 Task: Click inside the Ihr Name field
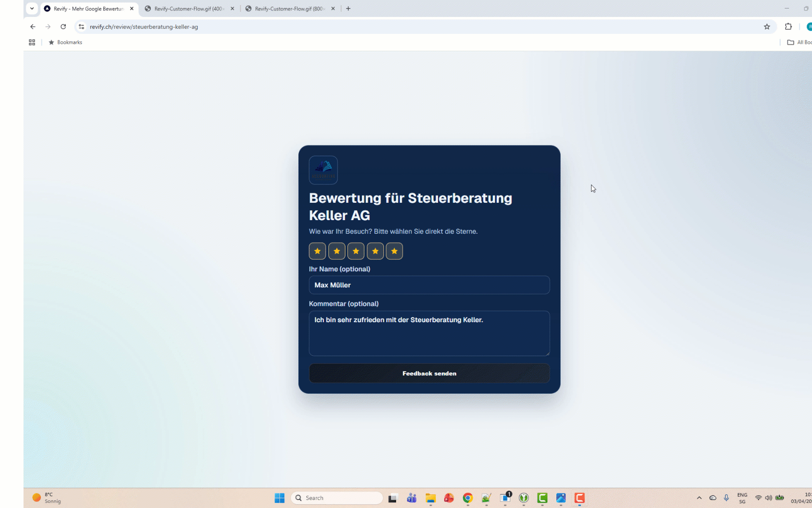pos(429,285)
